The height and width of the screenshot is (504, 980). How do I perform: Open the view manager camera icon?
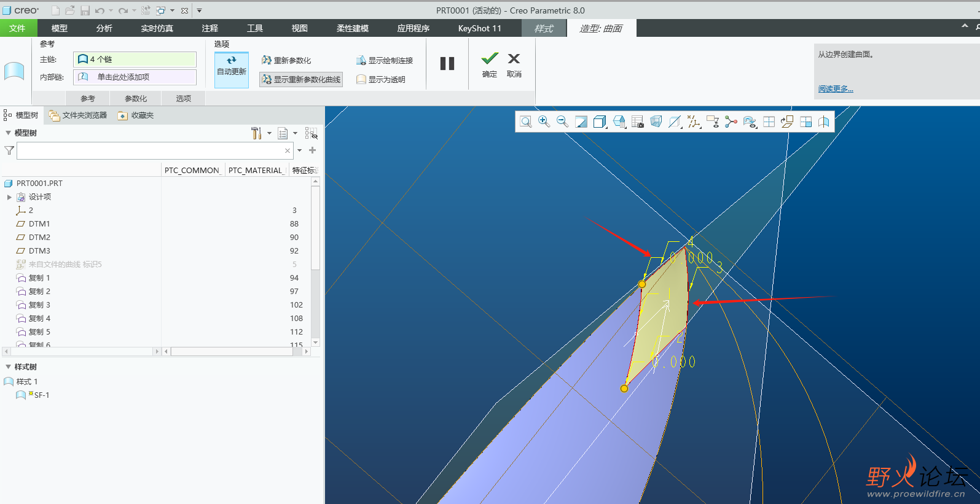[638, 122]
